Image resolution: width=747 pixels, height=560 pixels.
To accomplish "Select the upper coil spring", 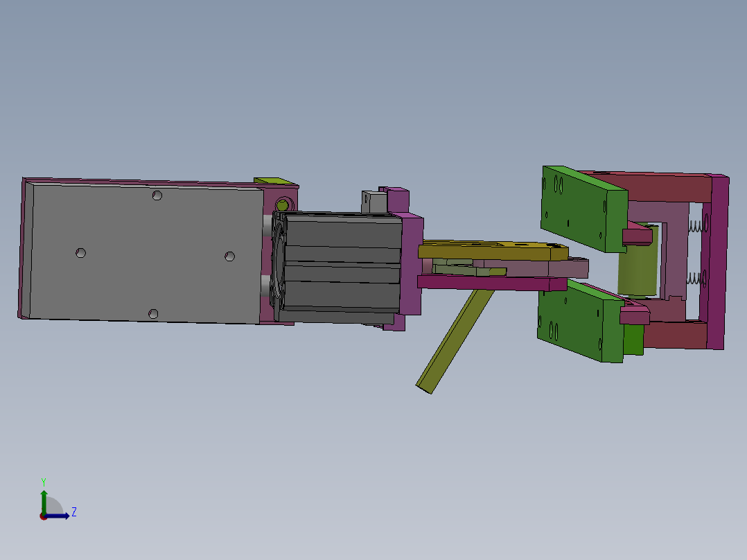I will click(696, 226).
